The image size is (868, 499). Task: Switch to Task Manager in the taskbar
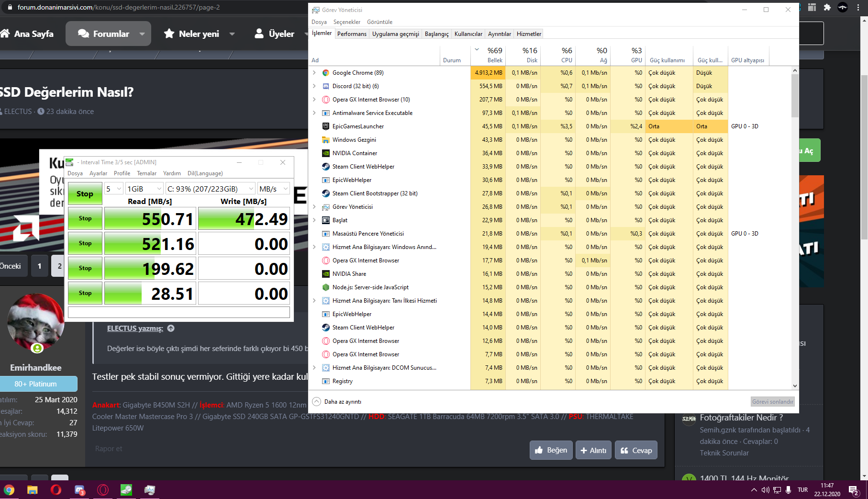coord(150,490)
